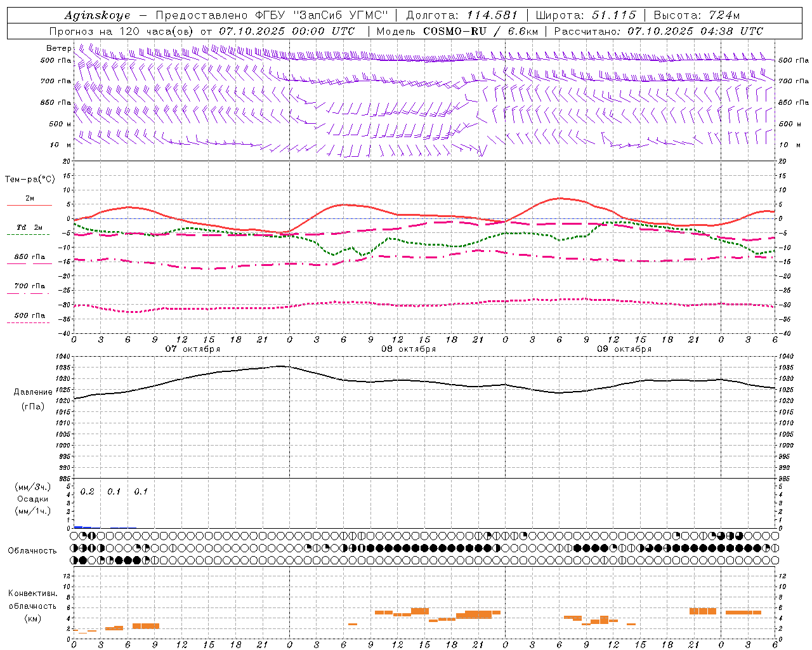The height and width of the screenshot is (650, 812).
Task: Click the forecast start 07.10.2025 00:00 UTC
Action: pyautogui.click(x=287, y=31)
